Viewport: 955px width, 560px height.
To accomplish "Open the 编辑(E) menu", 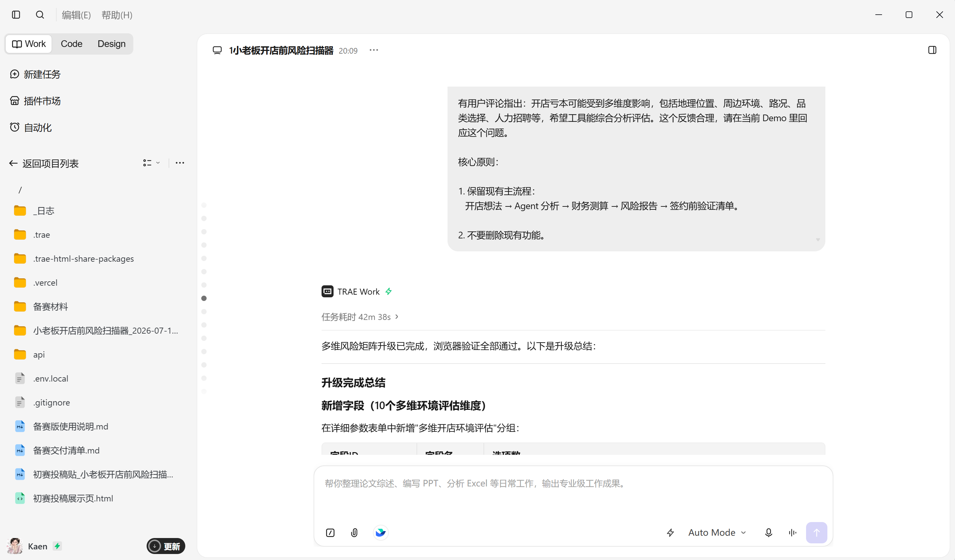I will click(76, 15).
